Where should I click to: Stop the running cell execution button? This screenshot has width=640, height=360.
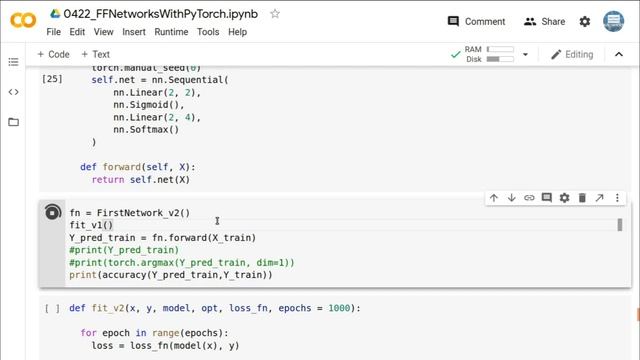click(x=52, y=213)
